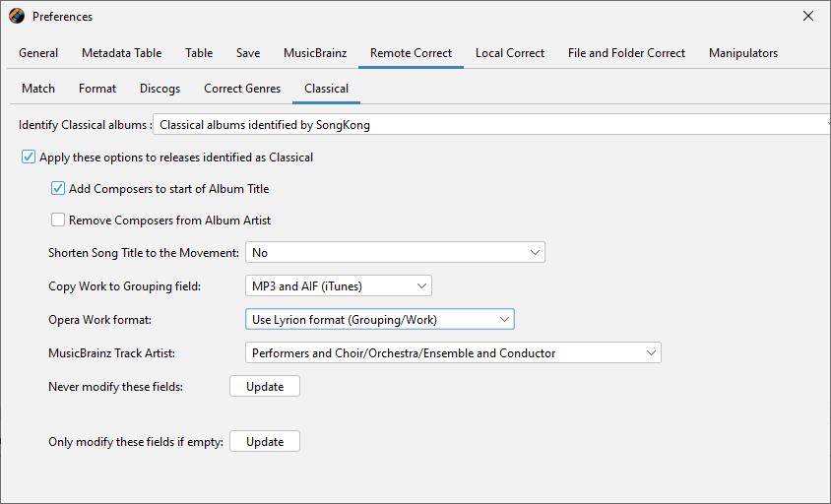
Task: Select the Discogs sub-tab
Action: point(160,89)
